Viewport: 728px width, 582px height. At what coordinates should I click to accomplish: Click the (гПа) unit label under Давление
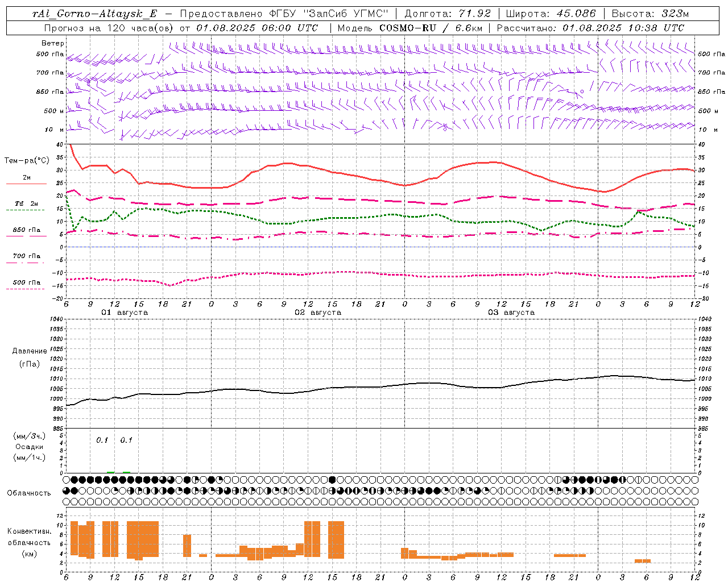(30, 364)
